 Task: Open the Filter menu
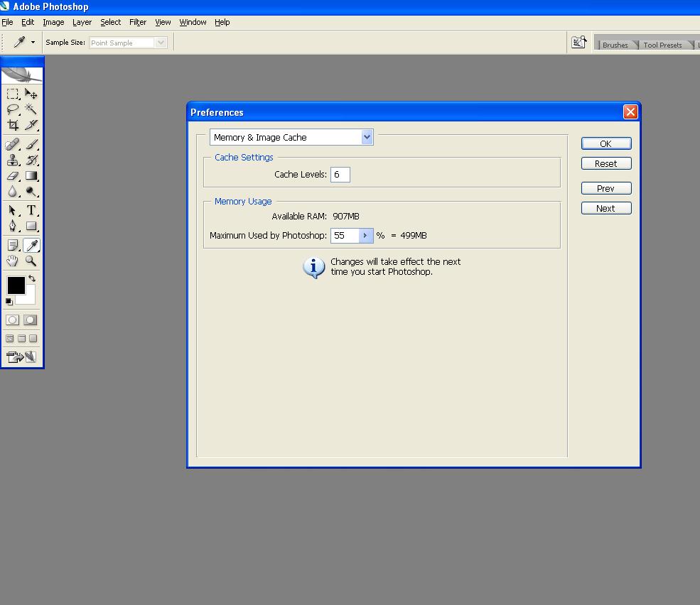pos(138,22)
